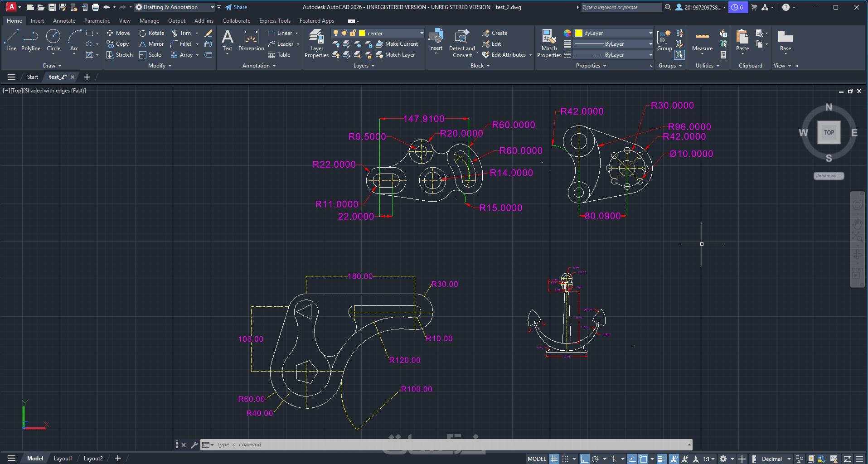The image size is (868, 464).
Task: Open the Quick Calculator icon
Action: 723,55
